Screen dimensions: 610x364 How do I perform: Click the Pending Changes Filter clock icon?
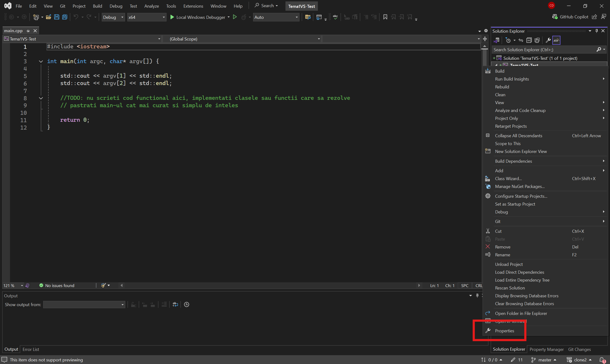(x=508, y=40)
